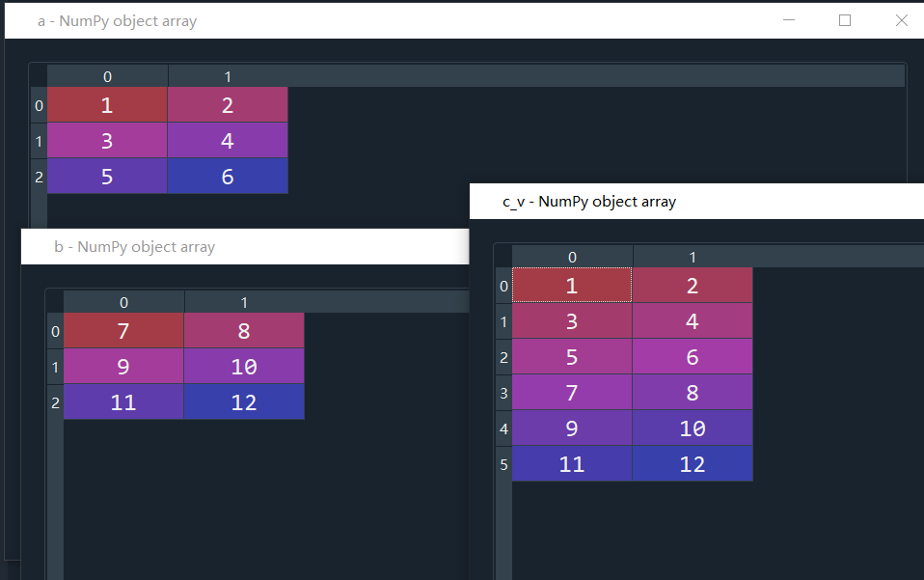Screen dimensions: 924x580
Task: Click row header 3 in c_v window
Action: click(503, 392)
